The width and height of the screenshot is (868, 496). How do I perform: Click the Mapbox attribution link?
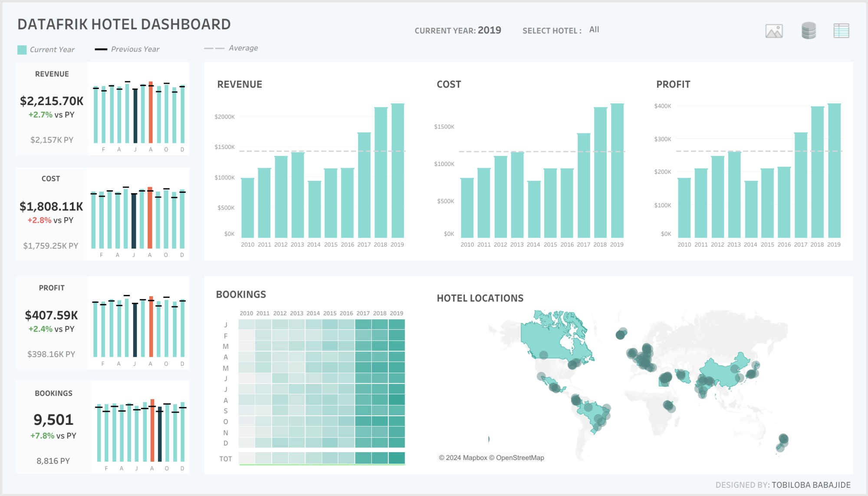(475, 458)
